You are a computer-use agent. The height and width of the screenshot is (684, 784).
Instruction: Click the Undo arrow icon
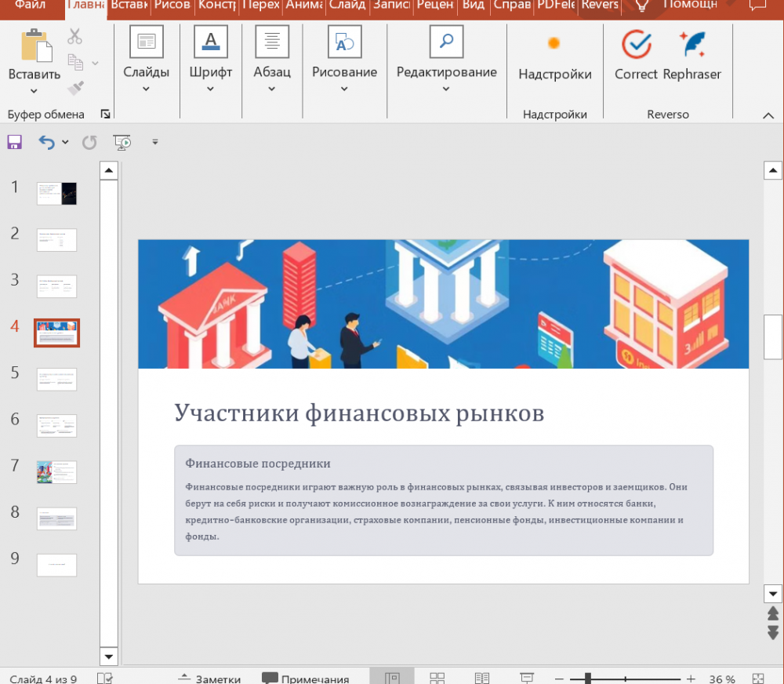click(47, 142)
